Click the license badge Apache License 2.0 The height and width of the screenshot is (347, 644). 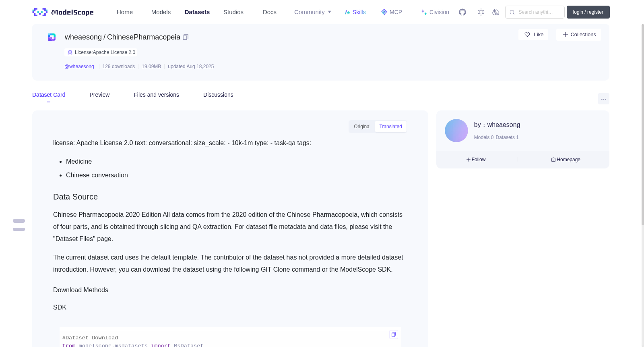[x=101, y=52]
